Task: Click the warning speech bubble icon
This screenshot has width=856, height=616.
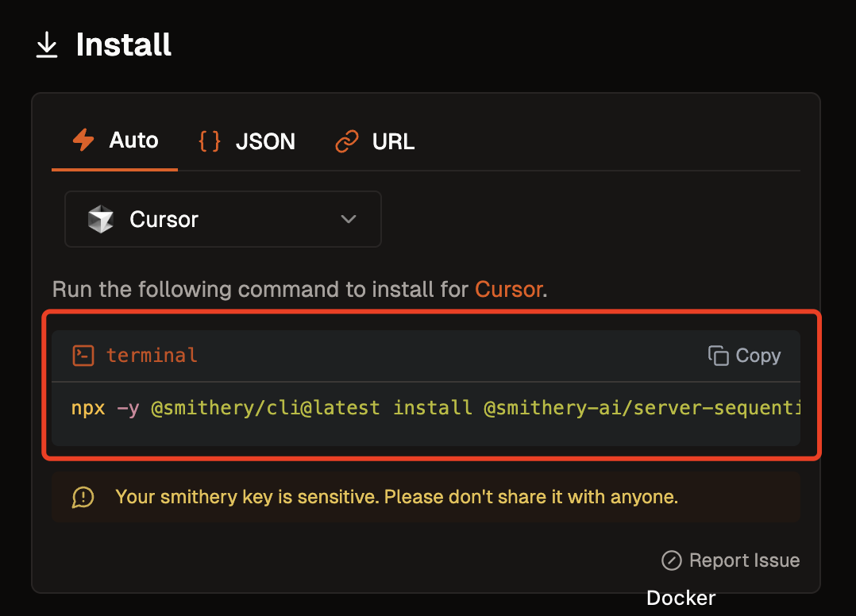Action: (x=83, y=498)
